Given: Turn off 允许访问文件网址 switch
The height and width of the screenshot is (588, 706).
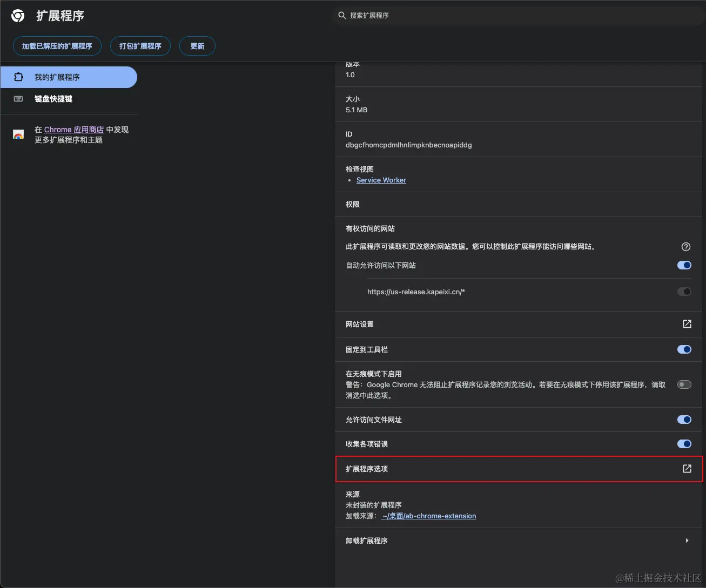Looking at the screenshot, I should pos(684,420).
